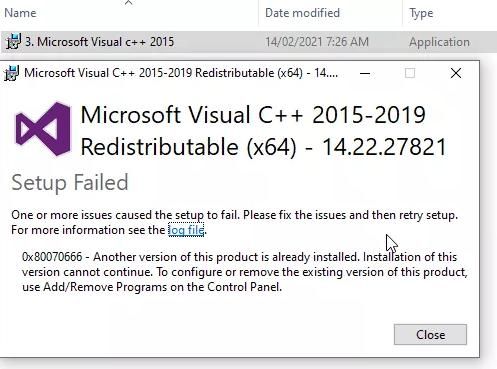Image resolution: width=497 pixels, height=369 pixels.
Task: Click the 0x80070666 error message text
Action: point(244,272)
